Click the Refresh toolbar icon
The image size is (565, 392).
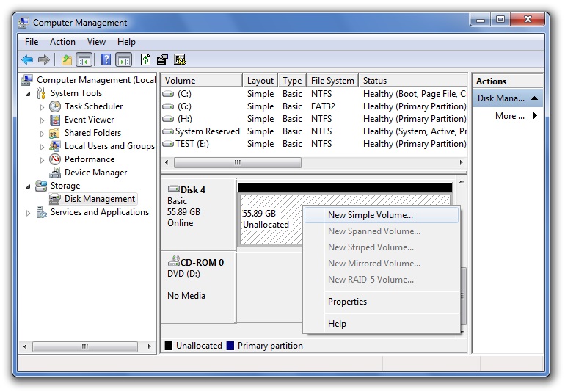(145, 60)
